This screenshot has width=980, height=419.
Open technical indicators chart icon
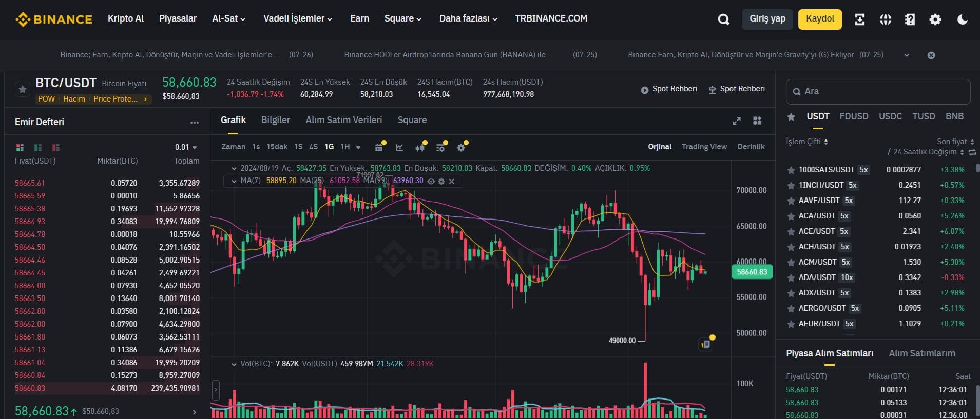pyautogui.click(x=399, y=148)
